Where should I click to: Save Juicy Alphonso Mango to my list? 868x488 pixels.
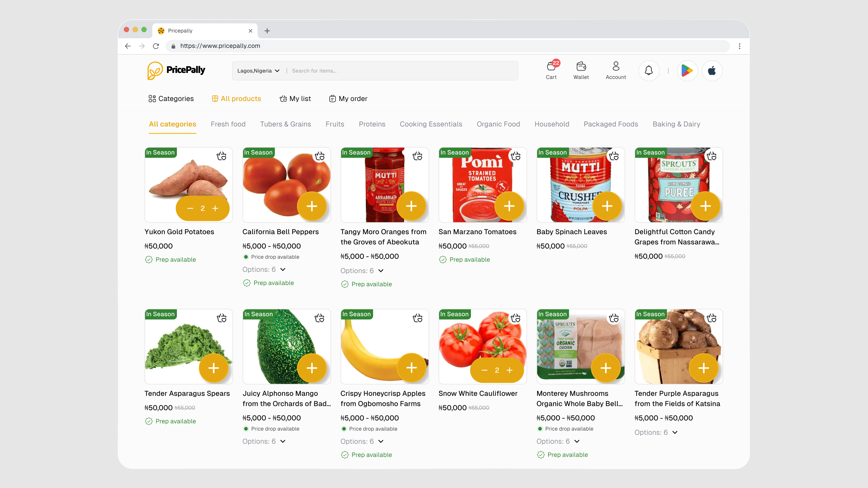pyautogui.click(x=319, y=318)
